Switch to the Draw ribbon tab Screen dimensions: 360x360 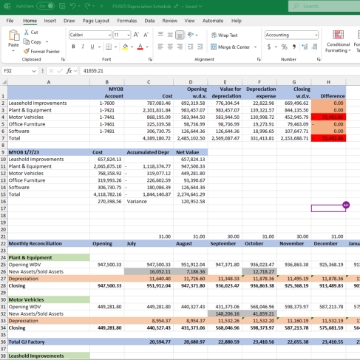click(x=69, y=21)
